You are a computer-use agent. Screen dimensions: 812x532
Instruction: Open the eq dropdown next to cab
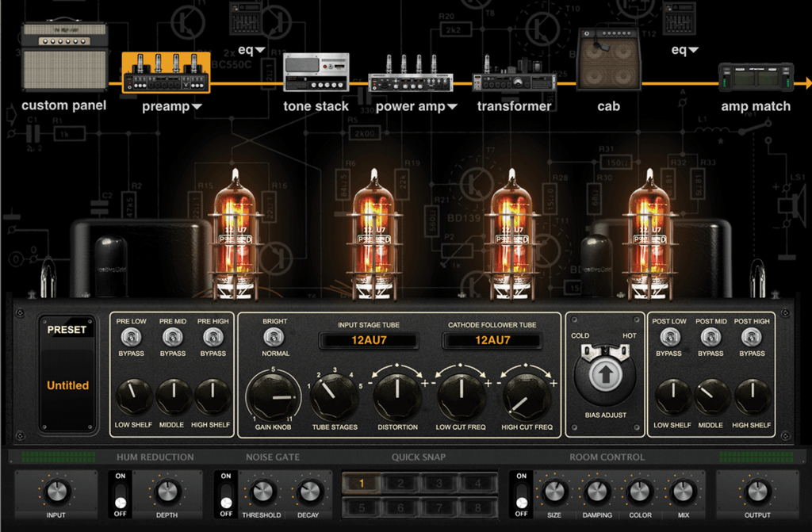click(687, 49)
